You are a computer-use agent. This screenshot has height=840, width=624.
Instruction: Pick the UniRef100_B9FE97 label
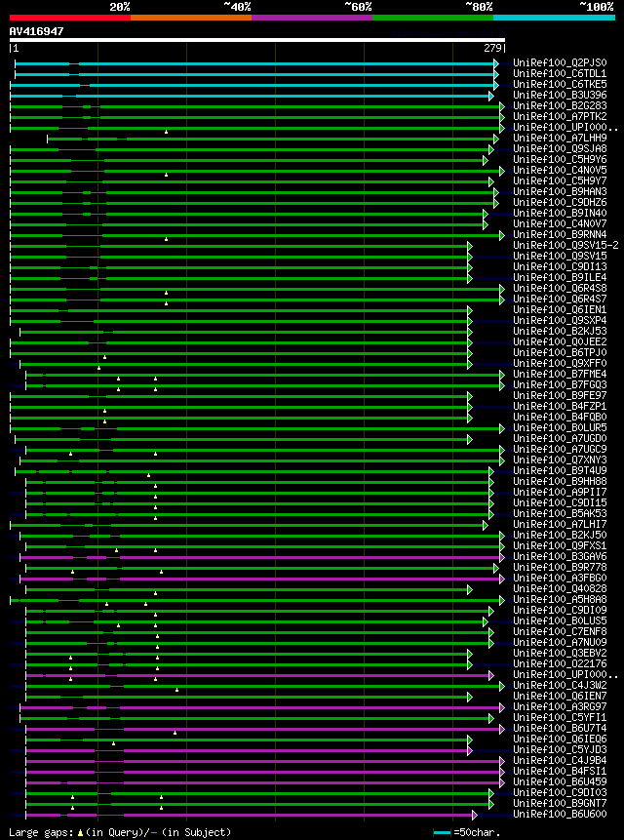tap(560, 396)
